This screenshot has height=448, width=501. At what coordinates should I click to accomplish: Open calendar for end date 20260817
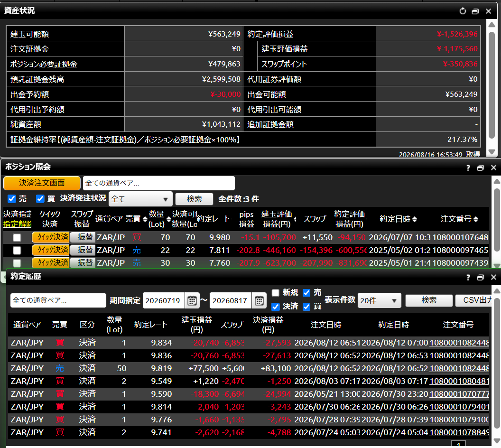tap(259, 300)
